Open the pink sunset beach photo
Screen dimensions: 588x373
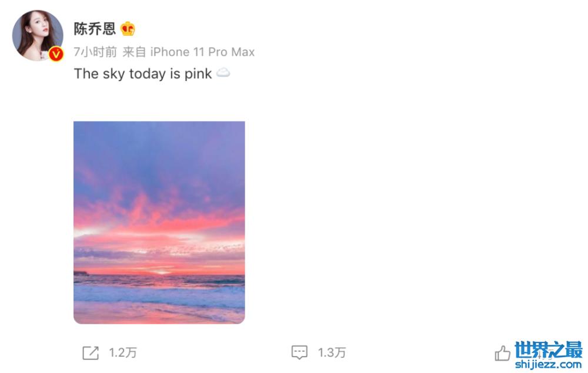pos(159,222)
